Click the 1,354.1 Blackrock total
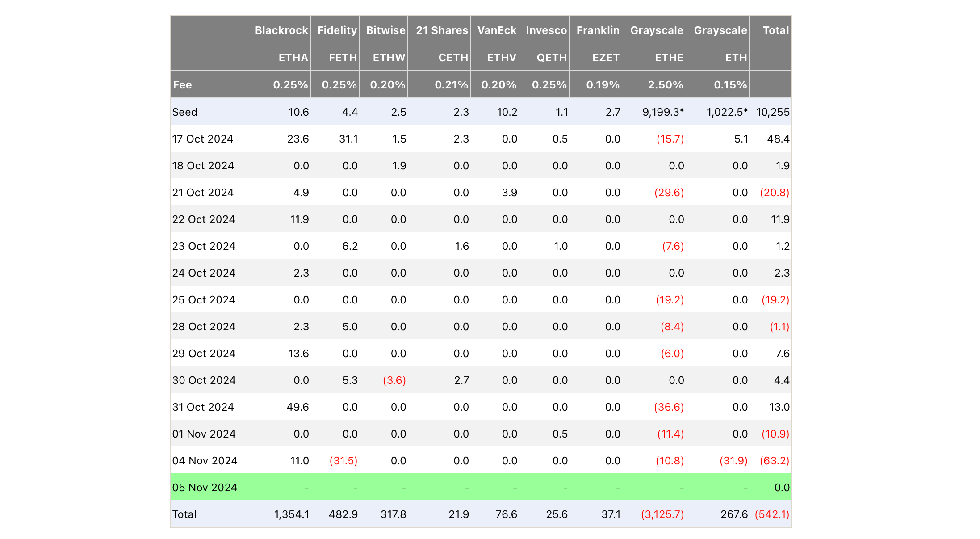980x539 pixels. (292, 514)
